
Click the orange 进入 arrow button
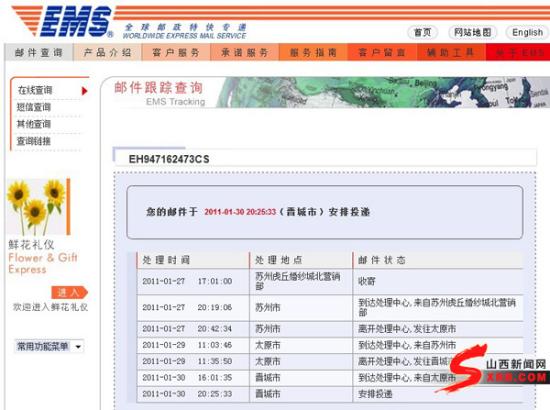point(69,293)
